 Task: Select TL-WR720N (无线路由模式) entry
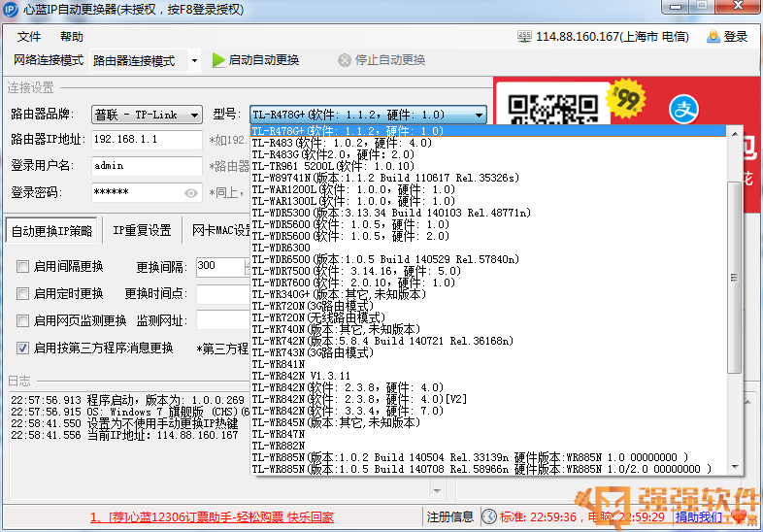(x=488, y=317)
